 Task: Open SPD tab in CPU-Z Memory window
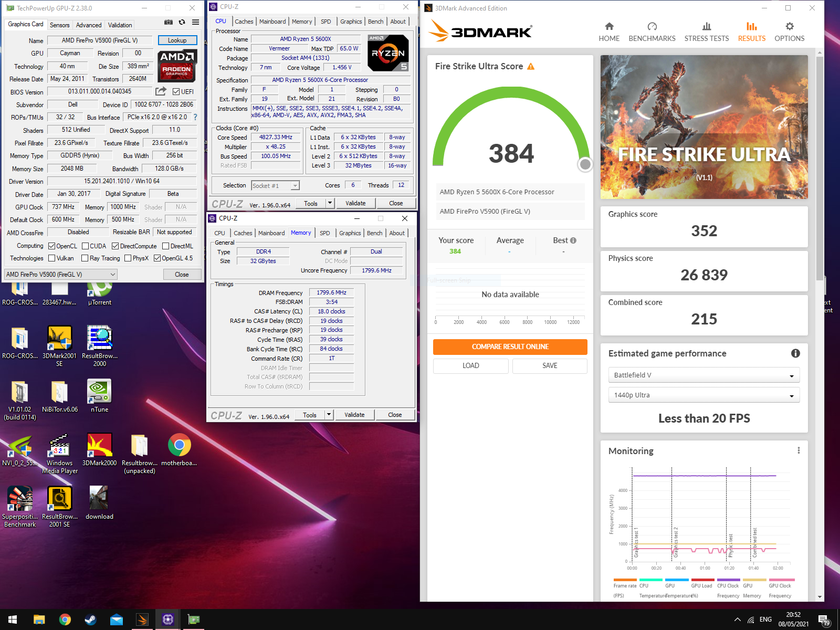point(325,233)
